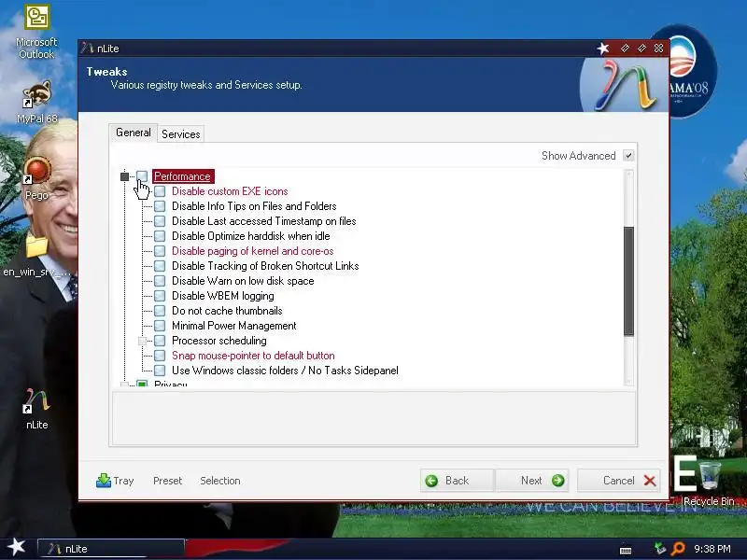Select Disable custom EXE icons label

(230, 191)
